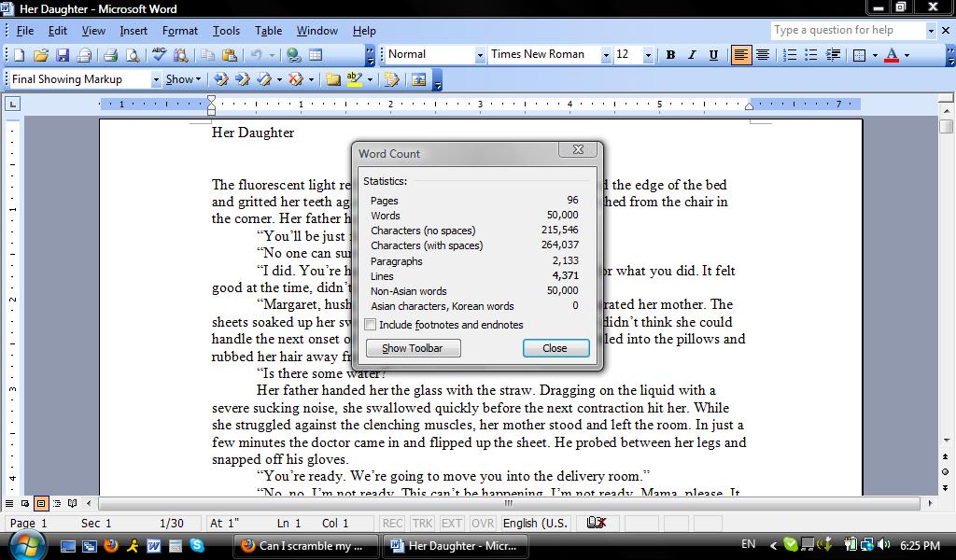The image size is (956, 560).
Task: Go to previous tracked change
Action: coord(221,79)
